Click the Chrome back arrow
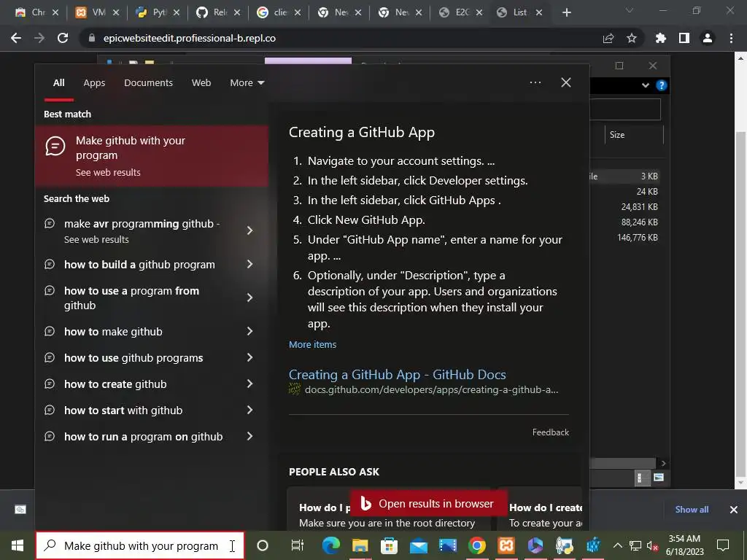747x560 pixels. click(x=16, y=38)
